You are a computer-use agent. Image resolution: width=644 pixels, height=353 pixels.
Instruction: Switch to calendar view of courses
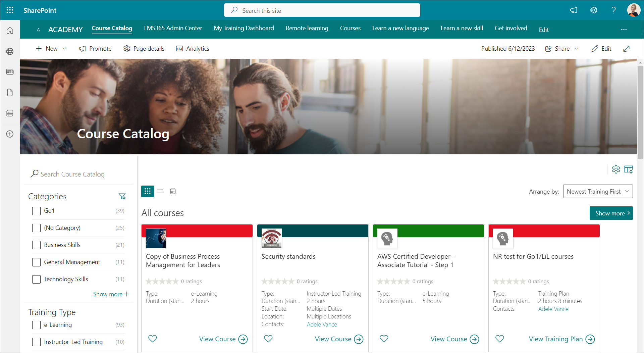click(x=173, y=191)
